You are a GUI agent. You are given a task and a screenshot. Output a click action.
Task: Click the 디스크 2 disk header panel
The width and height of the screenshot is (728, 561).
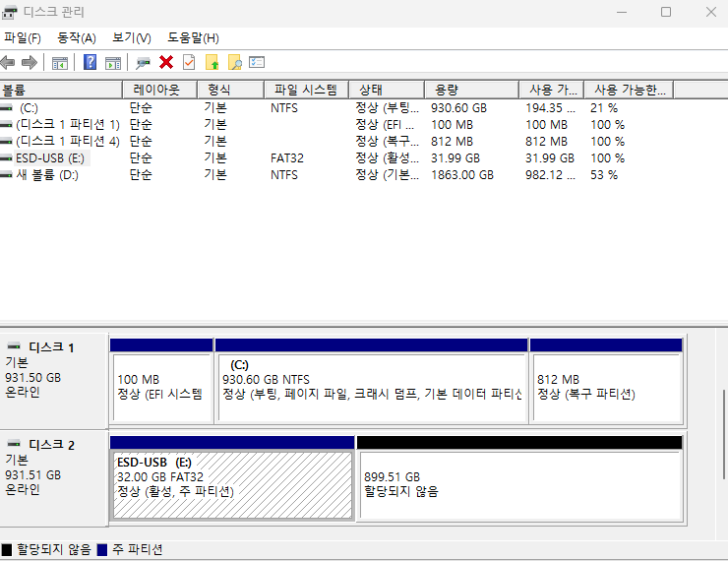54,478
